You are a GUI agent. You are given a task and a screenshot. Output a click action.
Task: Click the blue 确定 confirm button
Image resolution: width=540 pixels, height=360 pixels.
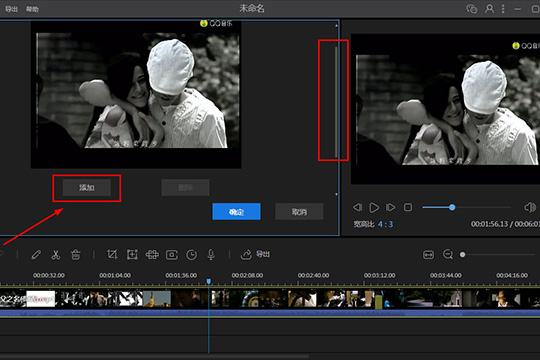(236, 212)
